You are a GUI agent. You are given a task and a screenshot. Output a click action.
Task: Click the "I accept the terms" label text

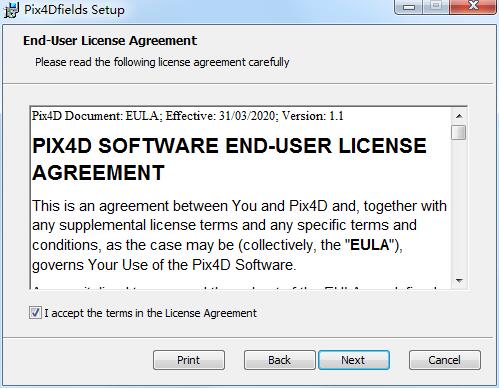tap(151, 313)
